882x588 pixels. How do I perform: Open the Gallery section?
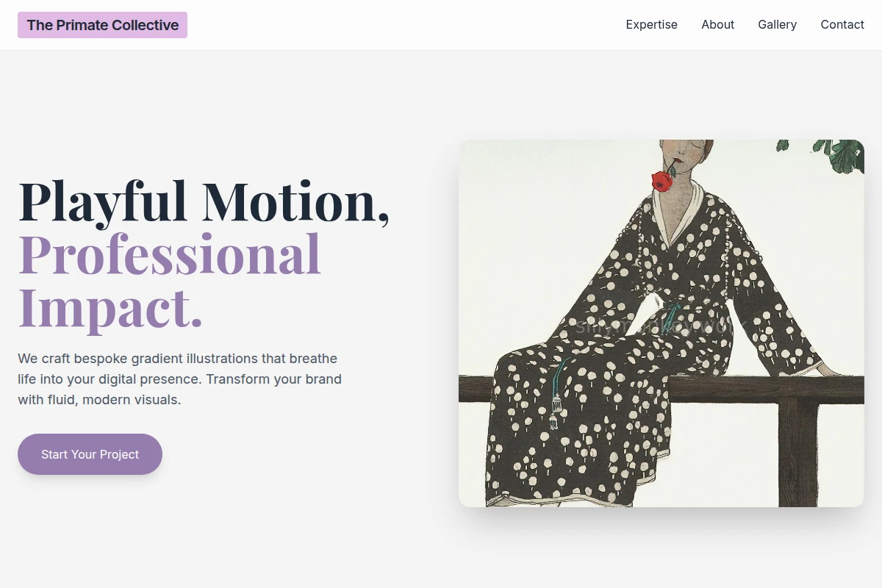tap(777, 25)
